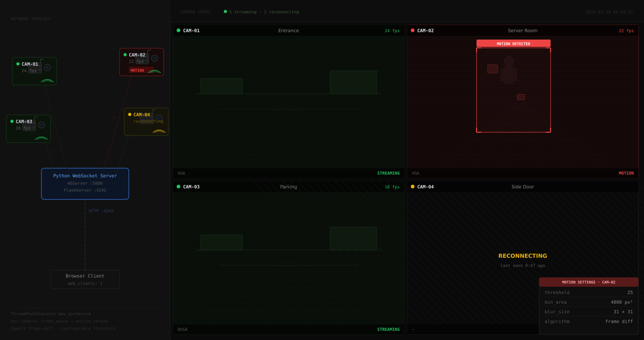
Task: Select the Browser Client node
Action: pyautogui.click(x=85, y=279)
